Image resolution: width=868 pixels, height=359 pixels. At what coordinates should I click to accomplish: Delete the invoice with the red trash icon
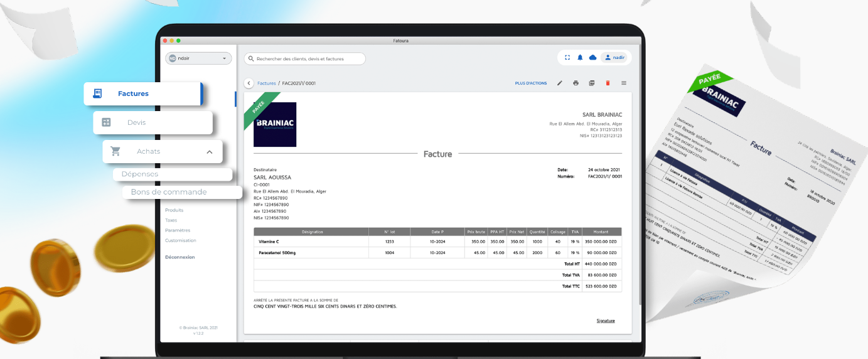(x=608, y=83)
